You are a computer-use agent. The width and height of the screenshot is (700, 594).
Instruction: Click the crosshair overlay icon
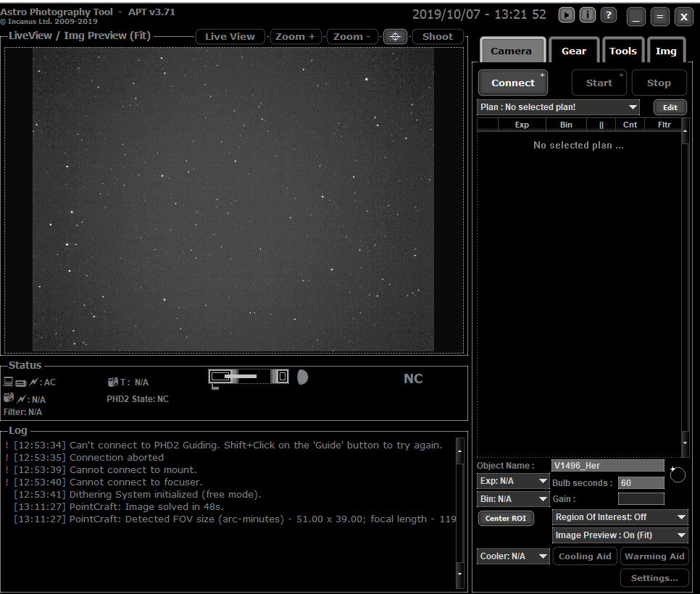pyautogui.click(x=395, y=37)
